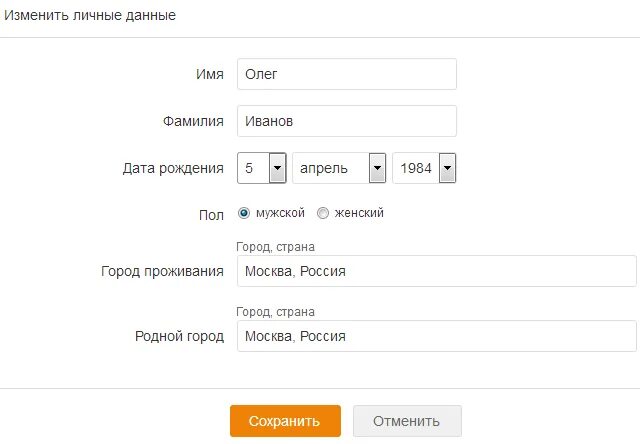640x444 pixels.
Task: Click the Город проживания input field
Action: pyautogui.click(x=436, y=271)
